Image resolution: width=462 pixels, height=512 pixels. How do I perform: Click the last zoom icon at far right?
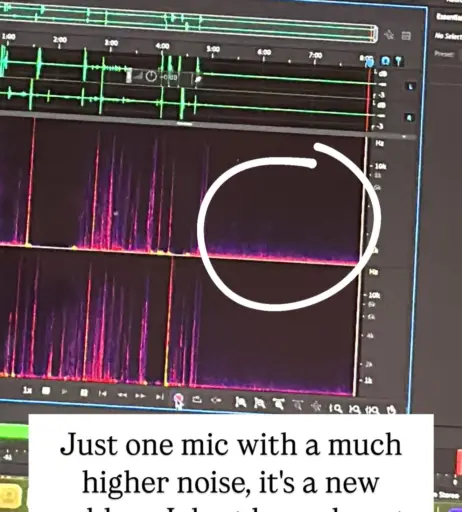pyautogui.click(x=392, y=410)
